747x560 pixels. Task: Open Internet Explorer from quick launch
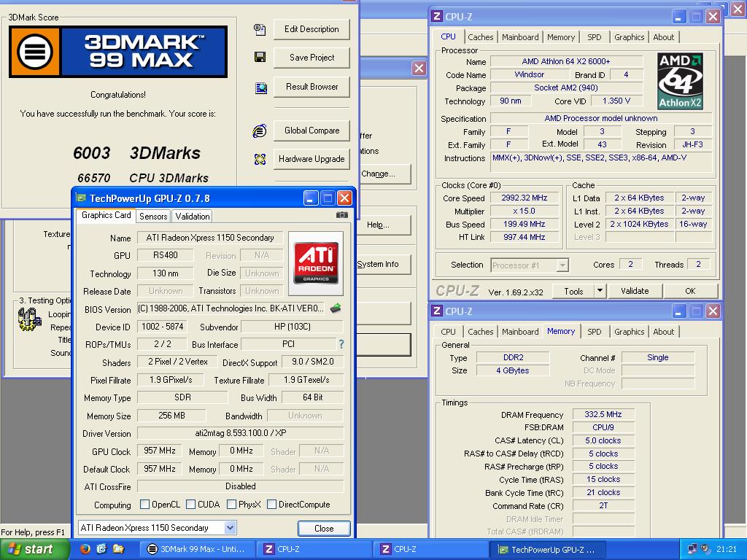101,549
